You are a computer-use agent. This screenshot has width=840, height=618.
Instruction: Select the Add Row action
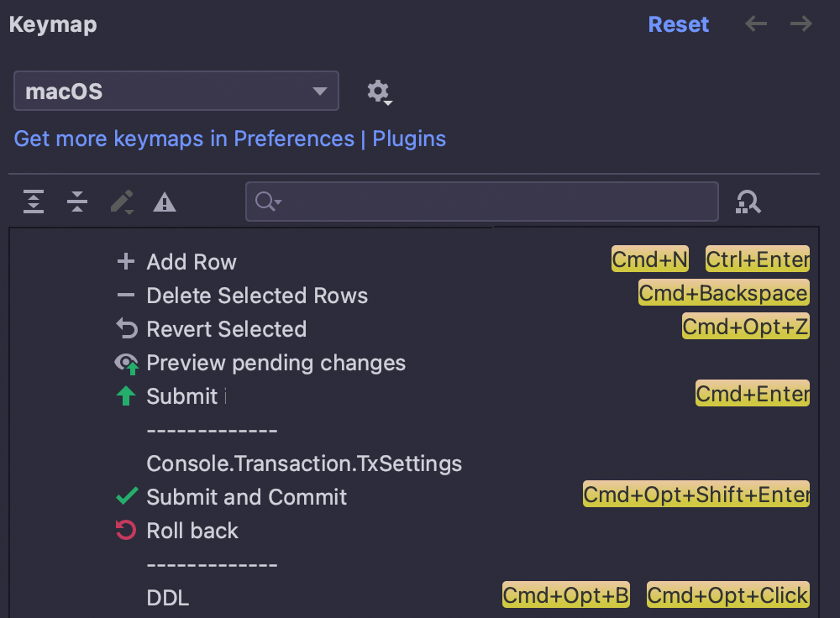tap(191, 262)
